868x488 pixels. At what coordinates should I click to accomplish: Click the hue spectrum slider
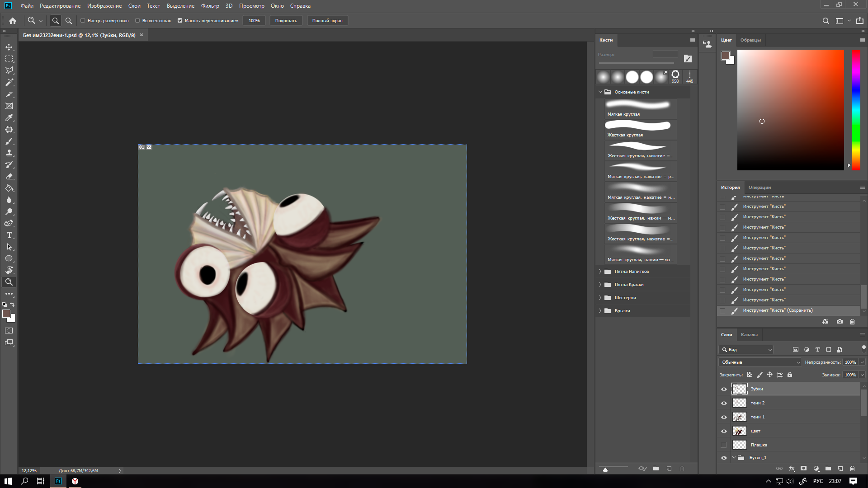tap(856, 110)
